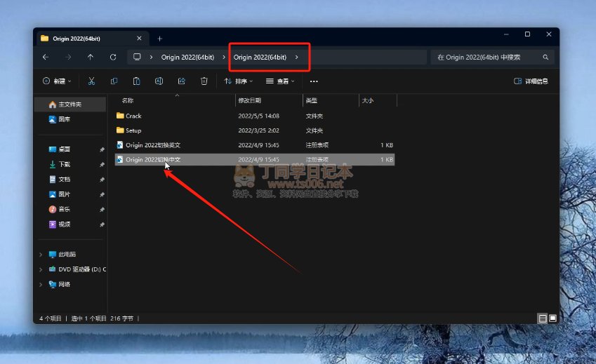Select the Crack folder
Image resolution: width=596 pixels, height=364 pixels.
coord(133,116)
